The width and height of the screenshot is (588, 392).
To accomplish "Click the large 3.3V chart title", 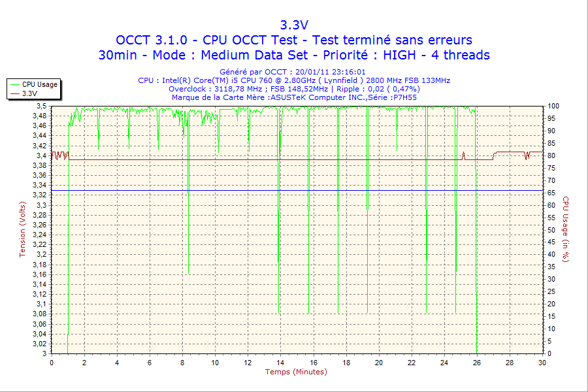I will tap(293, 25).
